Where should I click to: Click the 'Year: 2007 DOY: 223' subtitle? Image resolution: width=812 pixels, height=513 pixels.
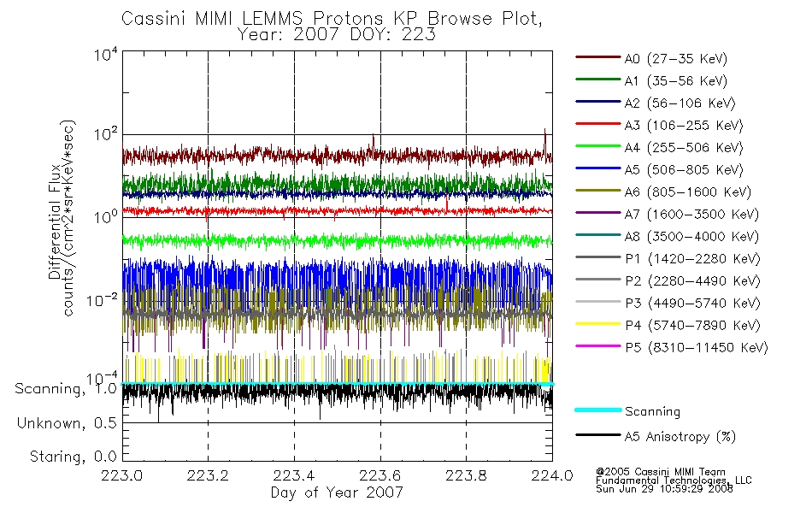point(337,35)
